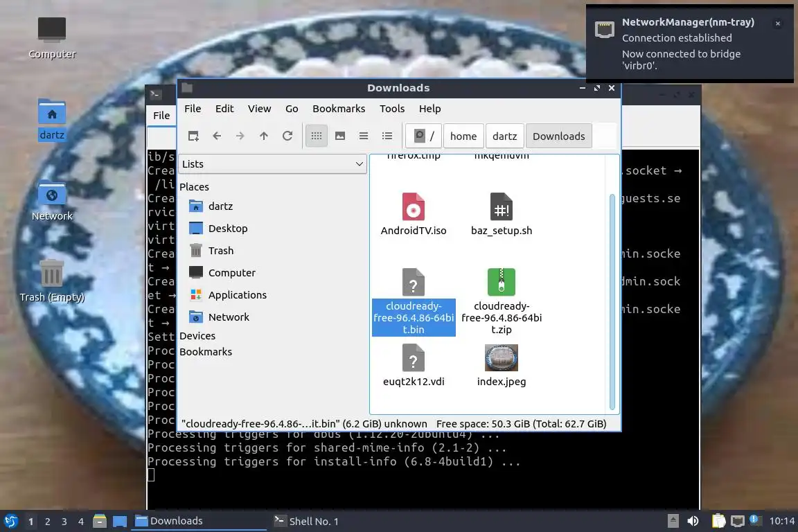This screenshot has height=532, width=798.
Task: Dismiss the NetworkManager notification
Action: click(x=778, y=24)
